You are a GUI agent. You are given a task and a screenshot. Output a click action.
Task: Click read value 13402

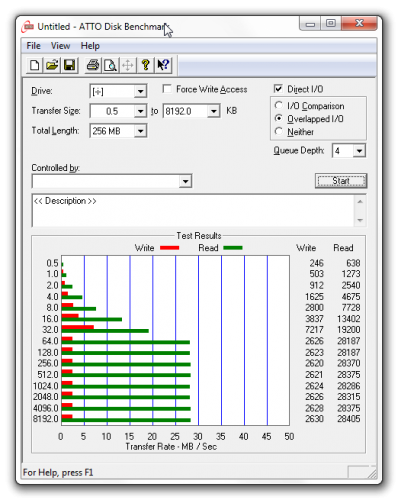pos(348,319)
